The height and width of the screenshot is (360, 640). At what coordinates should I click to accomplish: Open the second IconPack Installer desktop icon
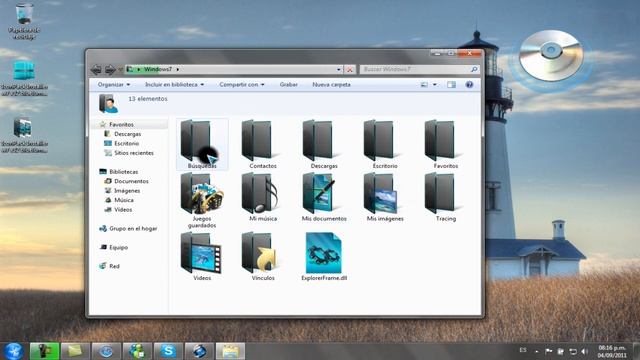tap(24, 136)
